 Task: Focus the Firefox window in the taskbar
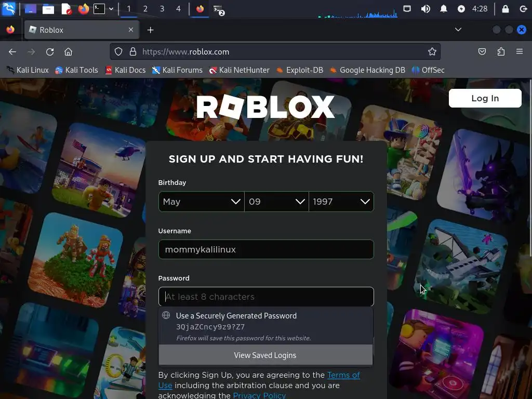point(200,9)
